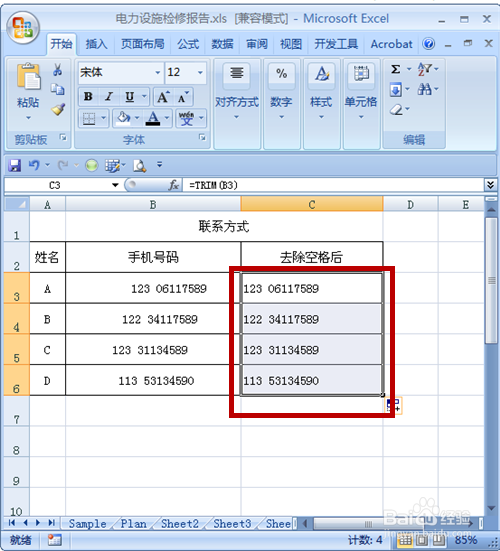500x551 pixels.
Task: Customize quick access toolbar arrow
Action: pyautogui.click(x=160, y=164)
